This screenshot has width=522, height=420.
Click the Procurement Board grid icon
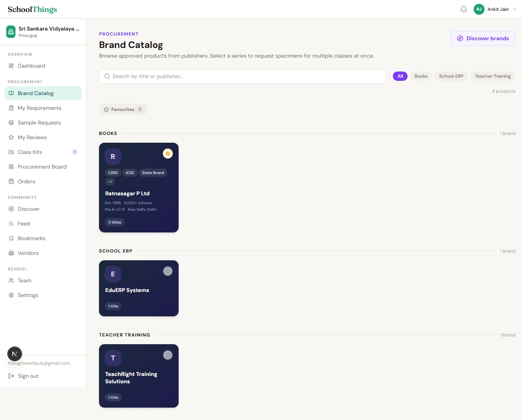11,167
